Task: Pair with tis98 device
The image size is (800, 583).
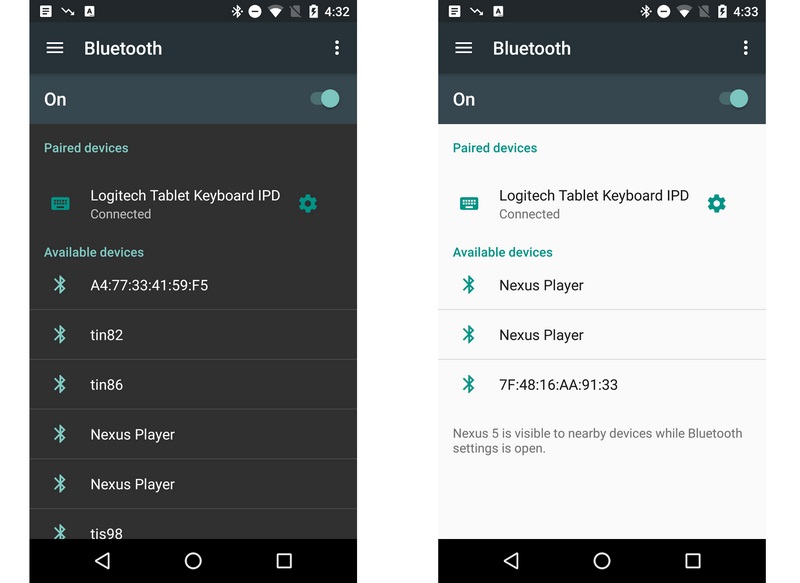Action: pyautogui.click(x=193, y=524)
